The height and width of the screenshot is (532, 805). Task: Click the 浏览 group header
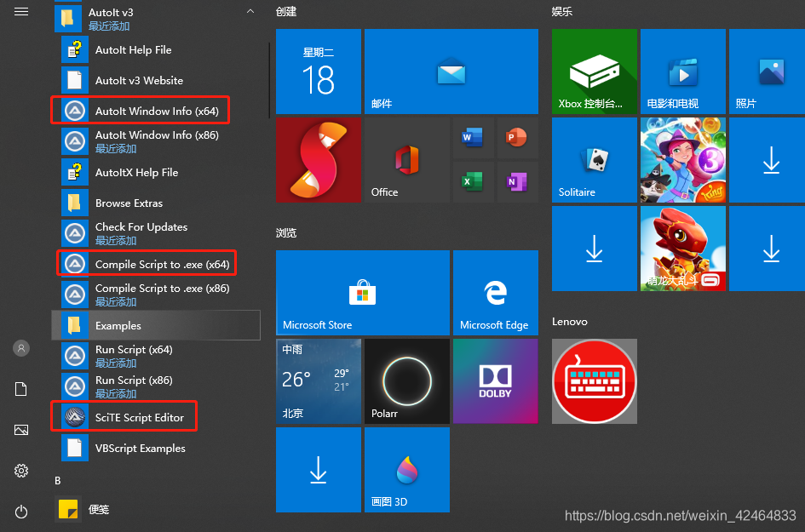tap(286, 233)
